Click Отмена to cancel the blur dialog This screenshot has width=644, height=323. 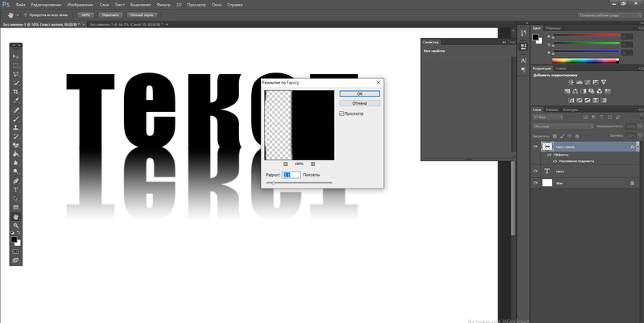(358, 103)
